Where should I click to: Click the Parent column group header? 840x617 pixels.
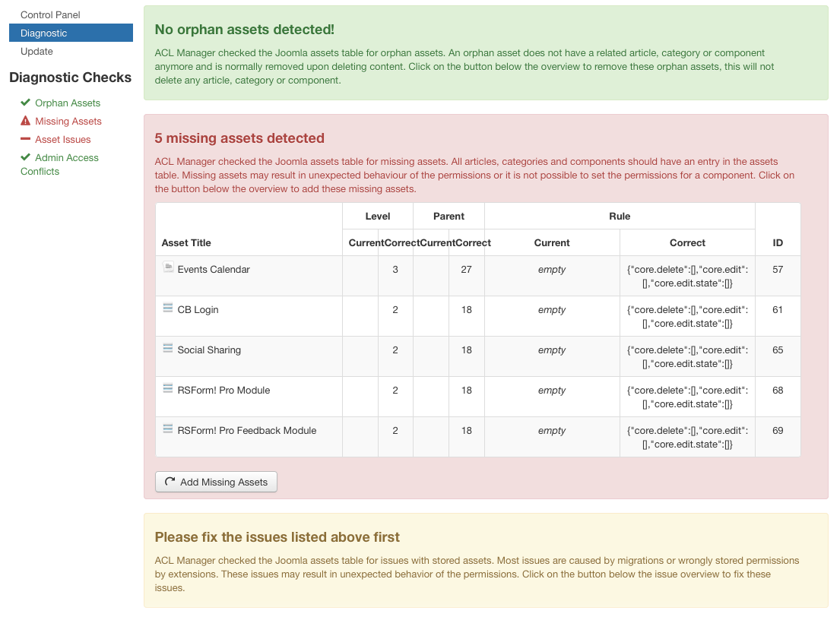click(449, 216)
